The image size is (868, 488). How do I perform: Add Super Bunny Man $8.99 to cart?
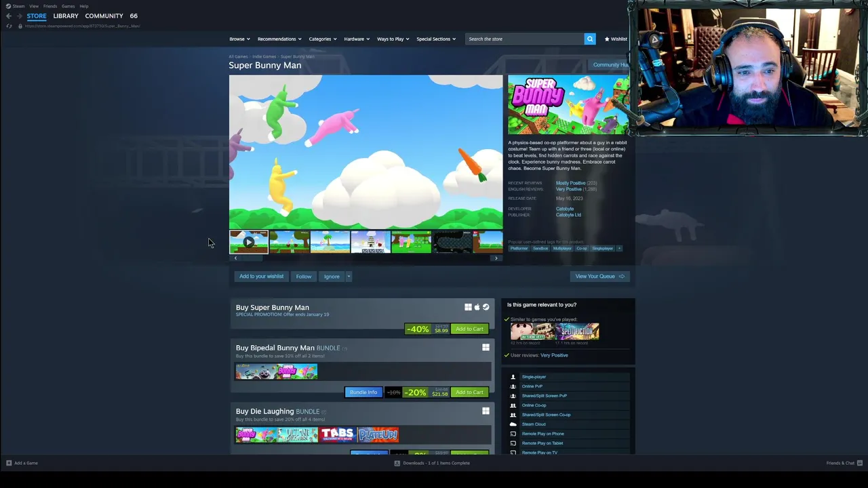tap(469, 329)
